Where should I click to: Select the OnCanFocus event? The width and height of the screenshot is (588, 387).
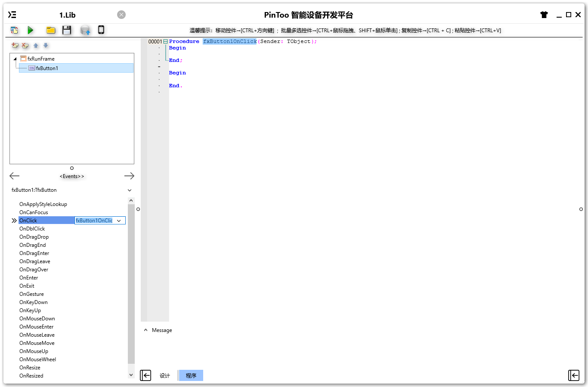coord(34,212)
